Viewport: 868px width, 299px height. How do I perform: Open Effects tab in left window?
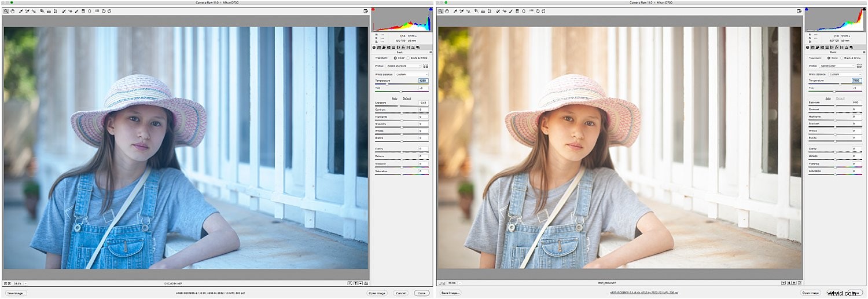pyautogui.click(x=403, y=48)
